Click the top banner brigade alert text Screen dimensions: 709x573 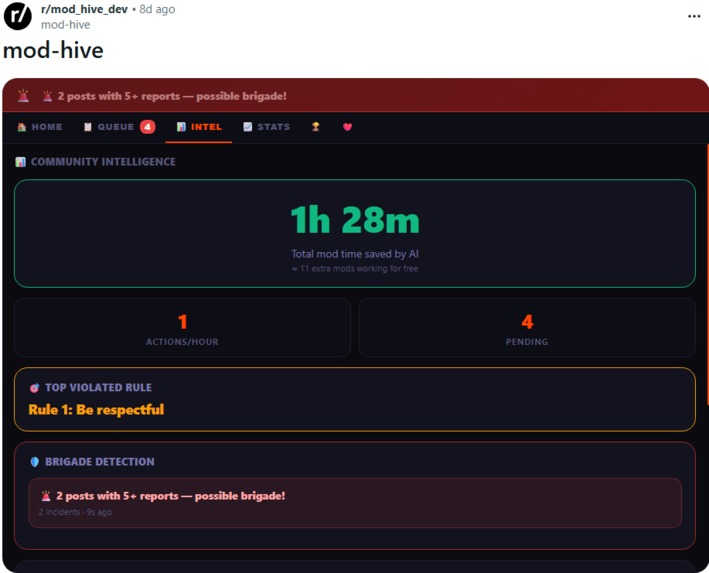coord(172,96)
